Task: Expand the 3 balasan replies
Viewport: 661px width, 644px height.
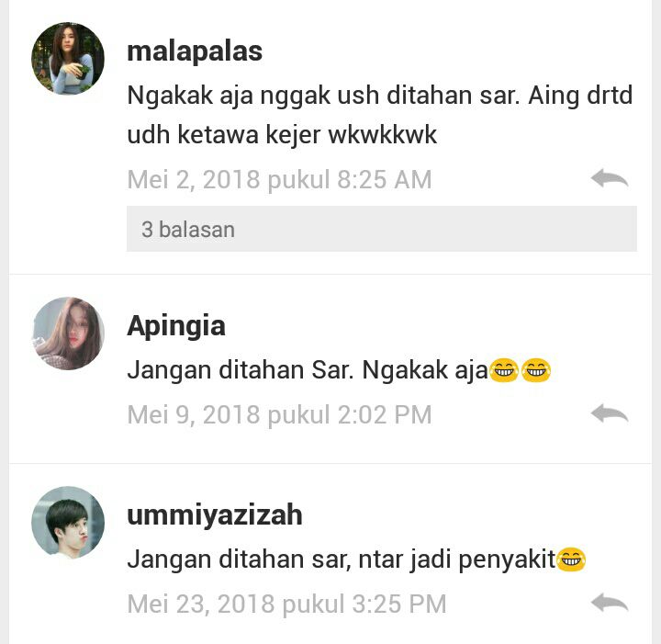Action: 382,229
